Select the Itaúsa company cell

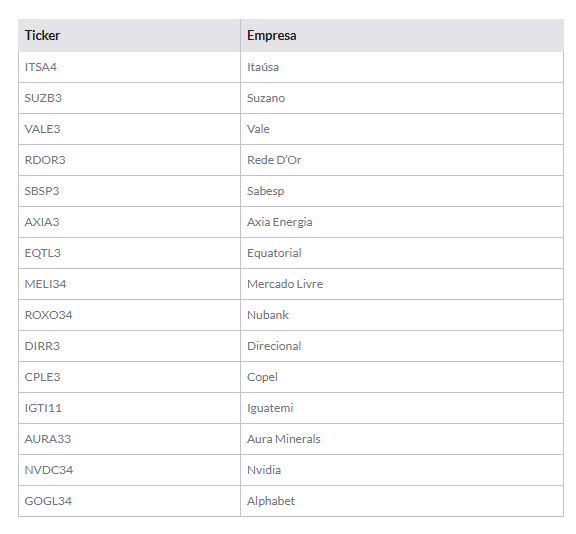(x=402, y=67)
